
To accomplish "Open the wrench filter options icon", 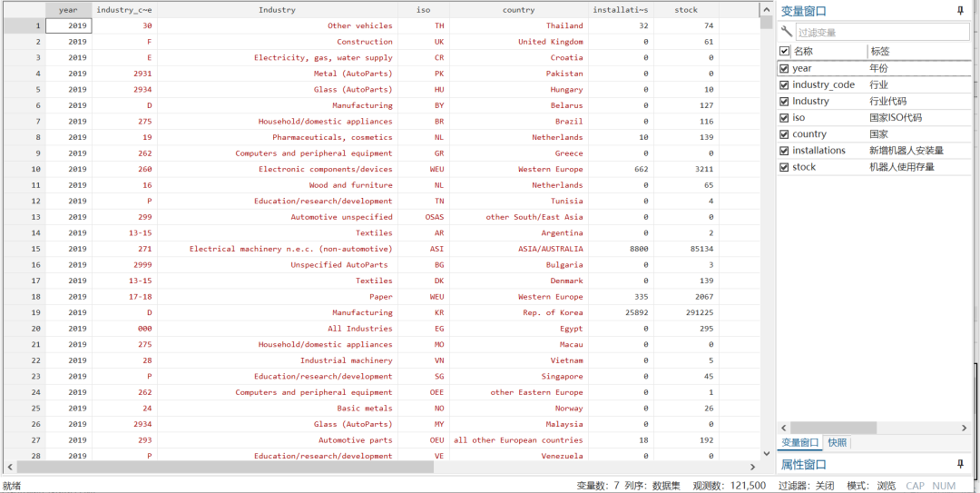I will (x=786, y=32).
